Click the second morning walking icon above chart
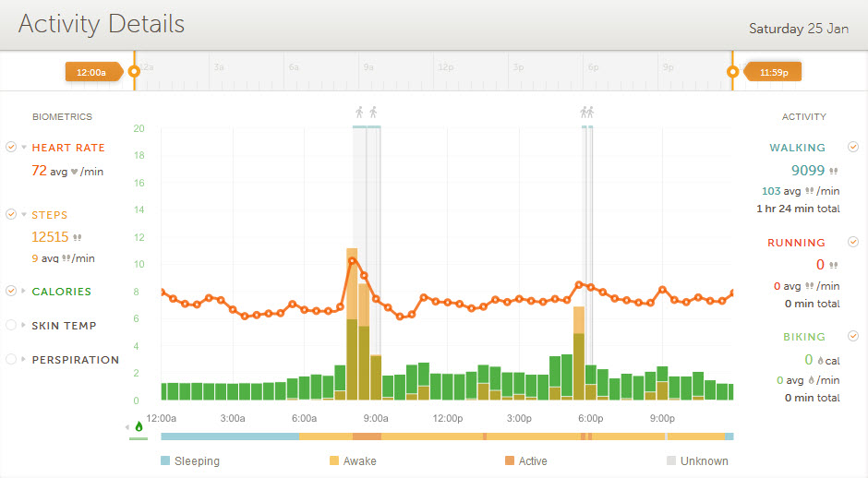Image resolution: width=868 pixels, height=478 pixels. [x=373, y=113]
